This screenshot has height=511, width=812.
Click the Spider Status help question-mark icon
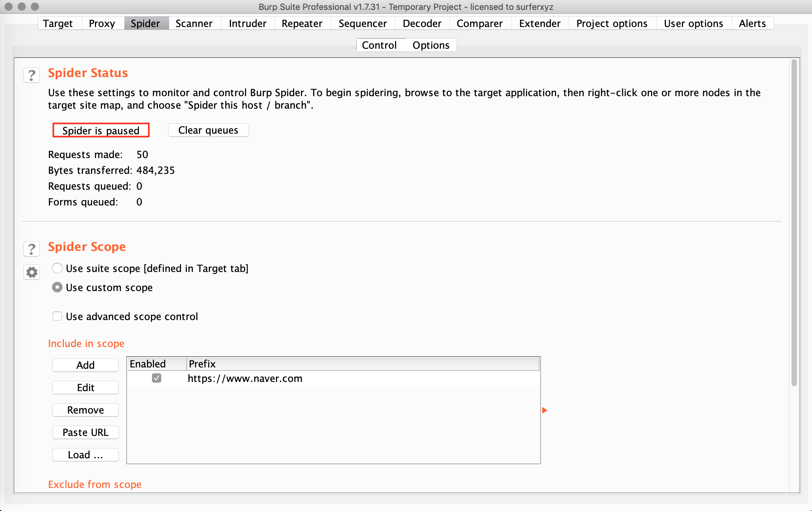pyautogui.click(x=32, y=75)
